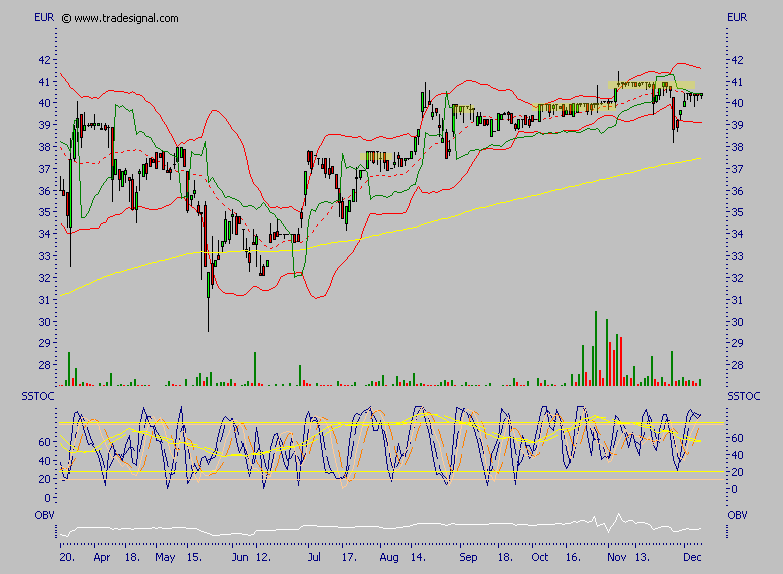Pick the 36 value on right price axis
The width and height of the screenshot is (783, 574).
pos(737,191)
